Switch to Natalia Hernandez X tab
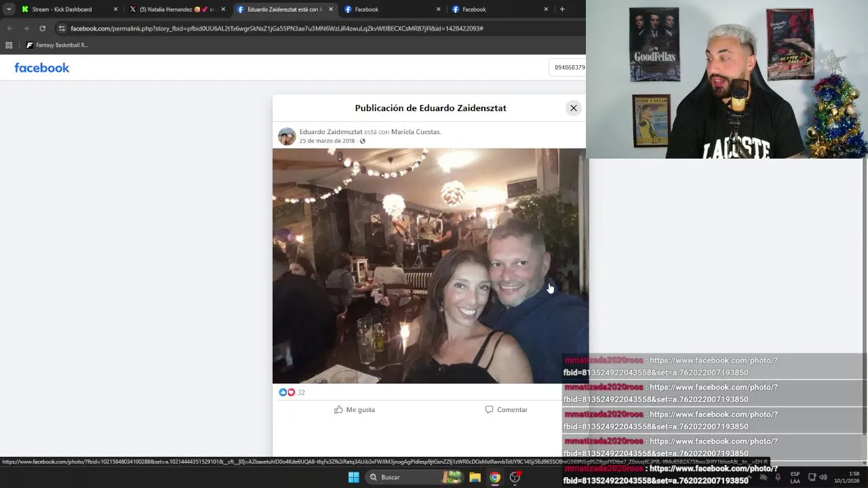Image resolution: width=868 pixels, height=488 pixels. [x=176, y=9]
